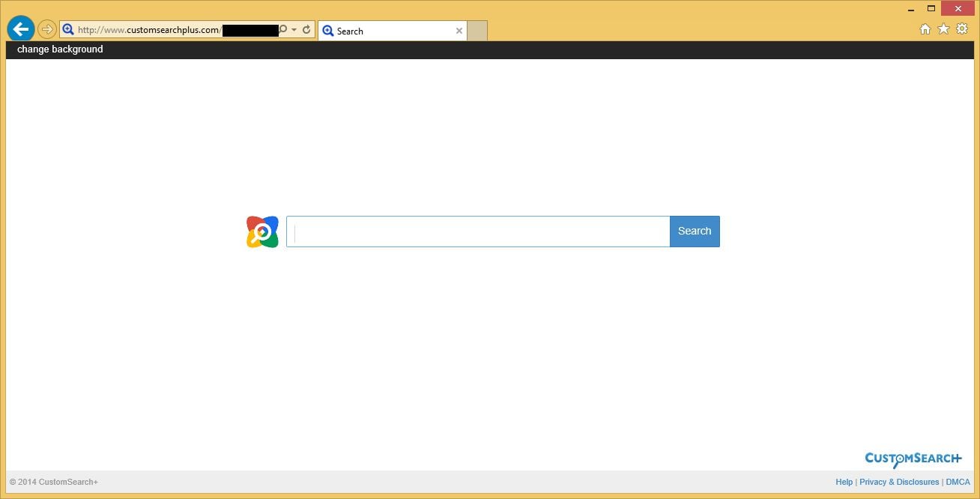
Task: Click inside the search query field
Action: tap(477, 231)
